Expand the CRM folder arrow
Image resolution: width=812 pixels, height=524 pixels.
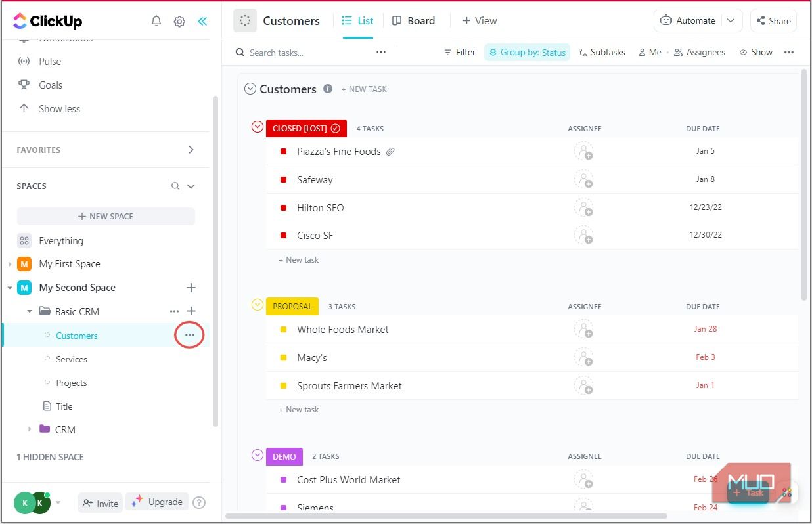click(30, 429)
